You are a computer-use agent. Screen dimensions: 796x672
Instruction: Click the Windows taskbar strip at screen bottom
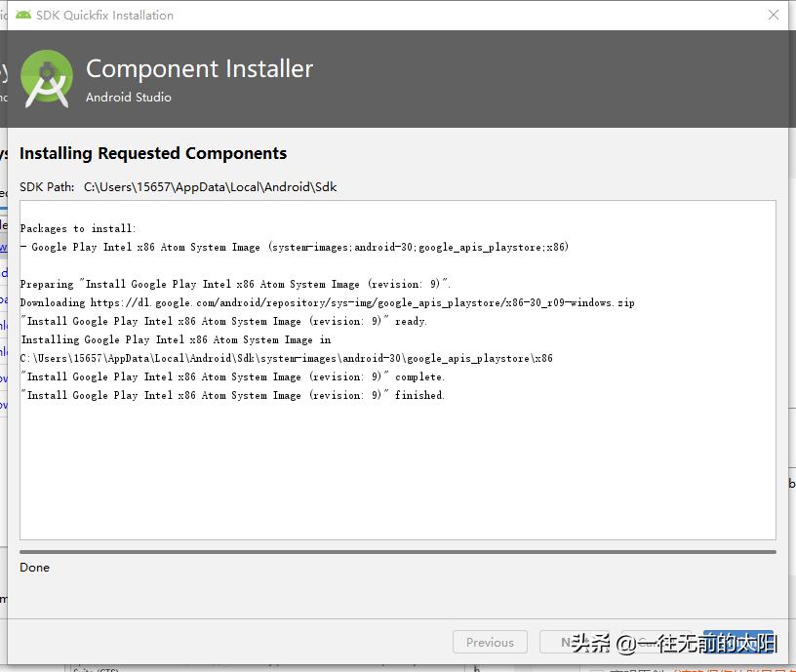pos(390,668)
